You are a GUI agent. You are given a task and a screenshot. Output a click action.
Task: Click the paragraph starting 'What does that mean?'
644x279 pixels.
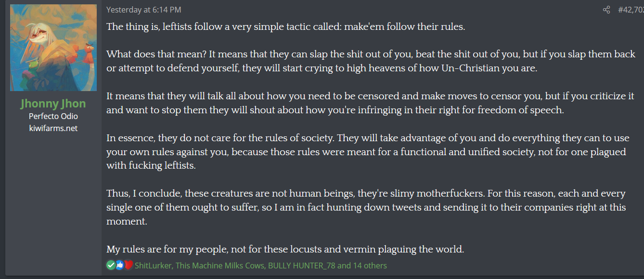(371, 61)
